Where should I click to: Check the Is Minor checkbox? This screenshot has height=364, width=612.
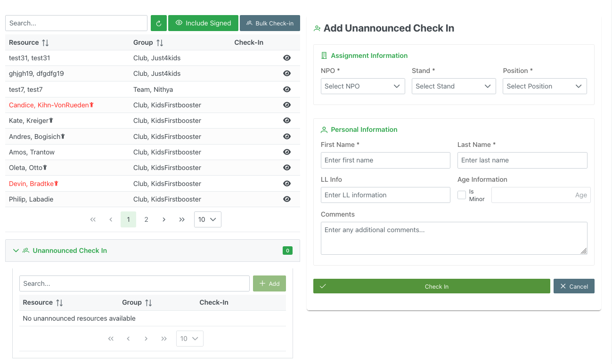pyautogui.click(x=462, y=195)
